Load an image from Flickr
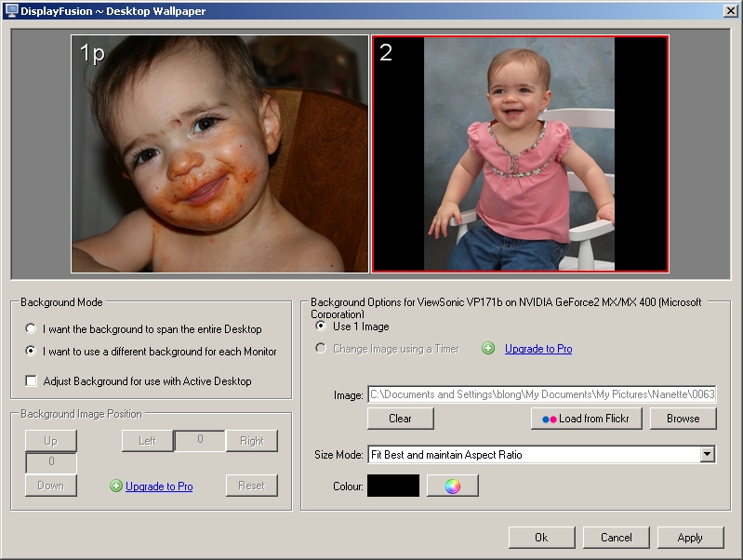This screenshot has width=743, height=560. pyautogui.click(x=586, y=419)
